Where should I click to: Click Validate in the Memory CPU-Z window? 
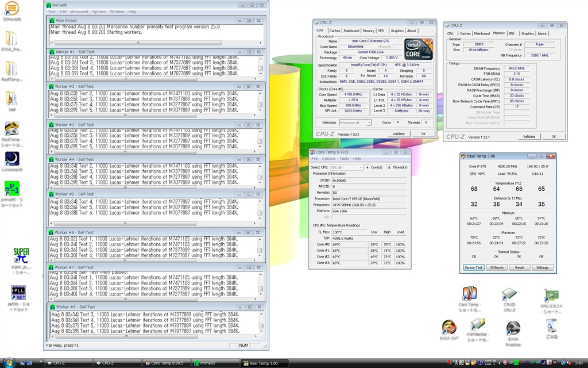[529, 137]
